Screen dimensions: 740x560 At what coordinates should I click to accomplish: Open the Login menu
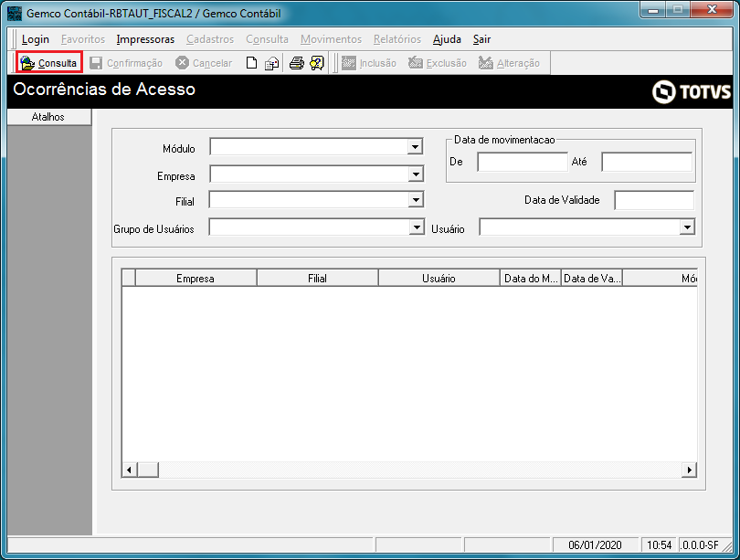36,39
